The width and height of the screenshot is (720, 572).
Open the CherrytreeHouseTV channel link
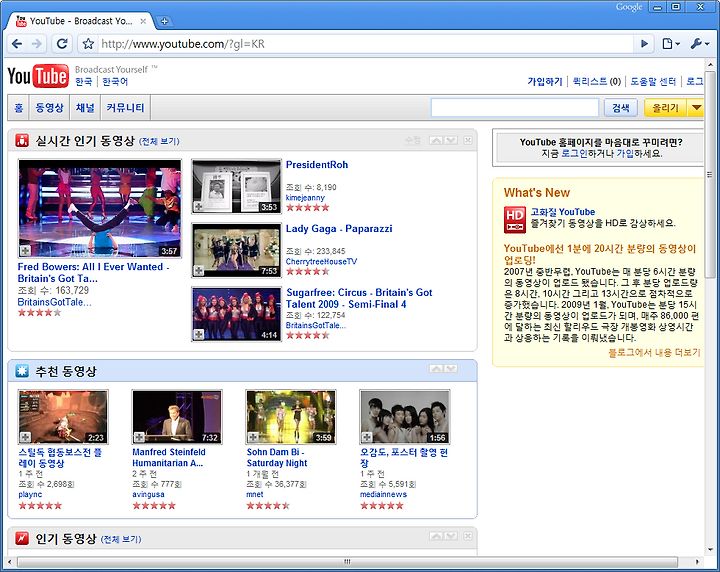[x=321, y=261]
